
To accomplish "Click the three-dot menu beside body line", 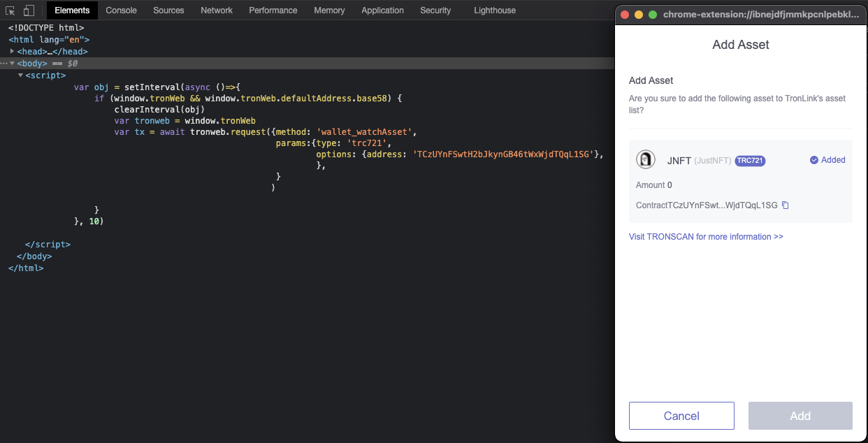I will coord(3,63).
